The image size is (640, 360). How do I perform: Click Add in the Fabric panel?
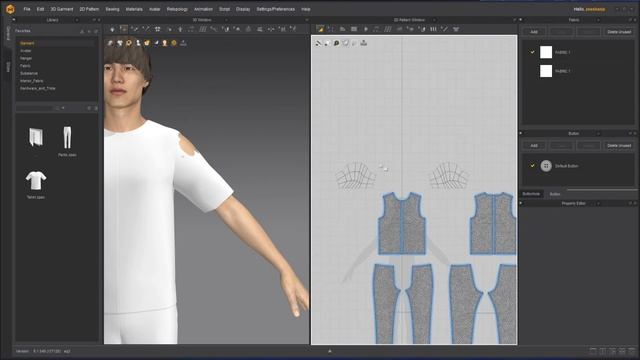click(534, 31)
